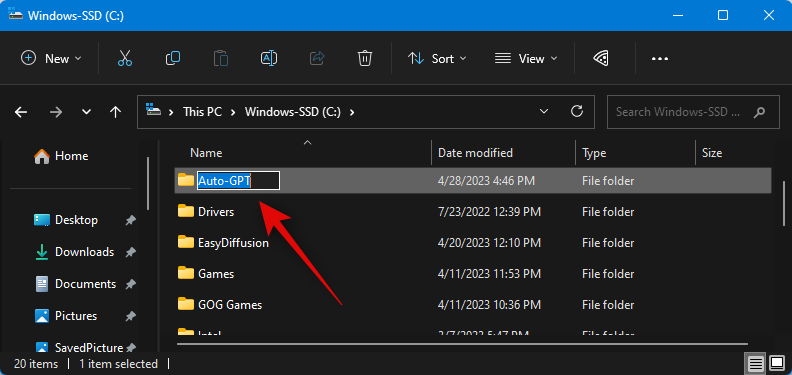Image resolution: width=792 pixels, height=375 pixels.
Task: Click the Auto-GPT folder icon
Action: [186, 180]
